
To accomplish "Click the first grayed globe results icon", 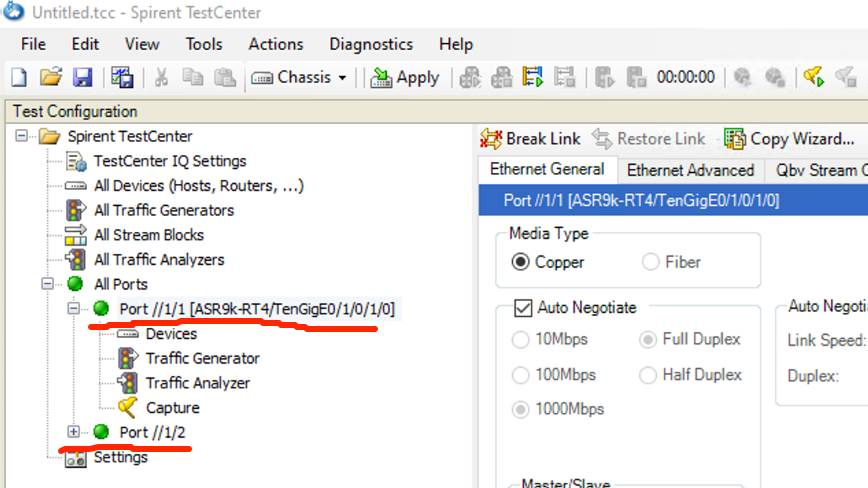I will pyautogui.click(x=742, y=77).
